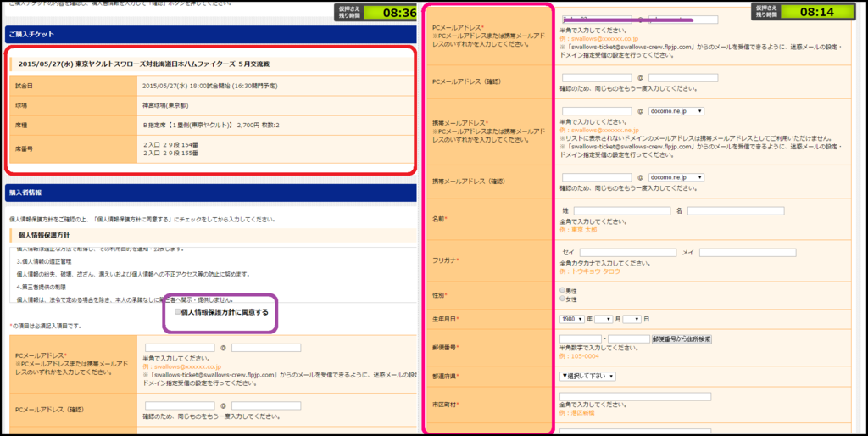Open docomo.ne.jp domain dropdown in 携帯メールアドレス row
The width and height of the screenshot is (868, 436).
coord(677,111)
